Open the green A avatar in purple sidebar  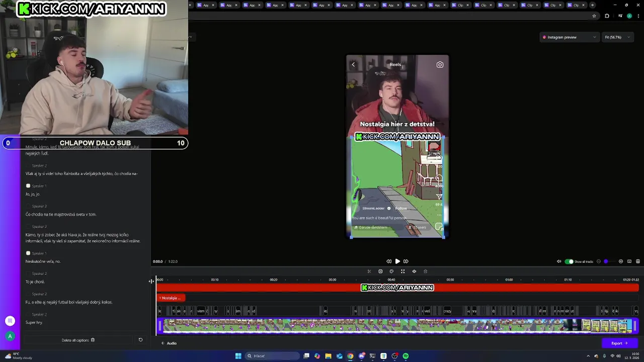click(x=10, y=336)
